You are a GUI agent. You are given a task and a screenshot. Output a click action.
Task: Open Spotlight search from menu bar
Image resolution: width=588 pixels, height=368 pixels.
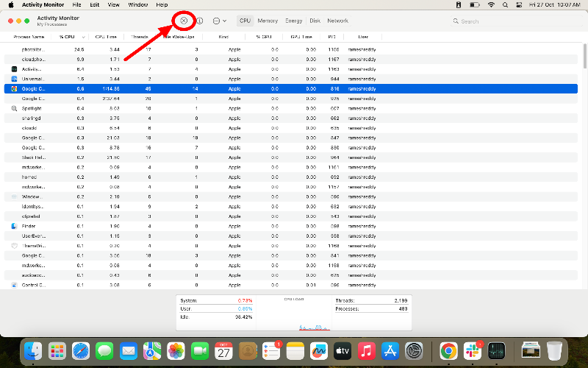tap(505, 5)
